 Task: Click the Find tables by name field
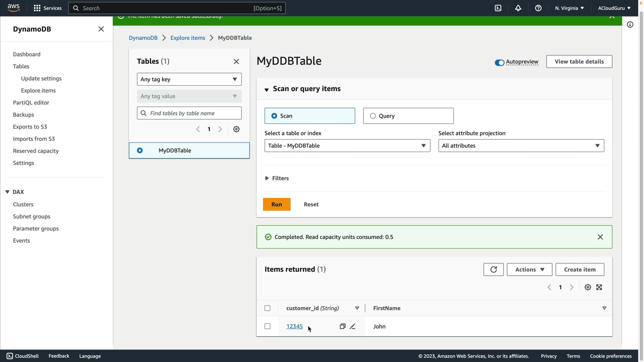[x=194, y=113]
